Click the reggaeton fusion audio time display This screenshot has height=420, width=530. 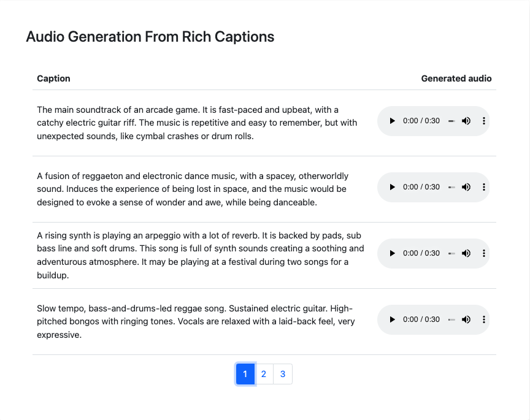click(x=421, y=188)
